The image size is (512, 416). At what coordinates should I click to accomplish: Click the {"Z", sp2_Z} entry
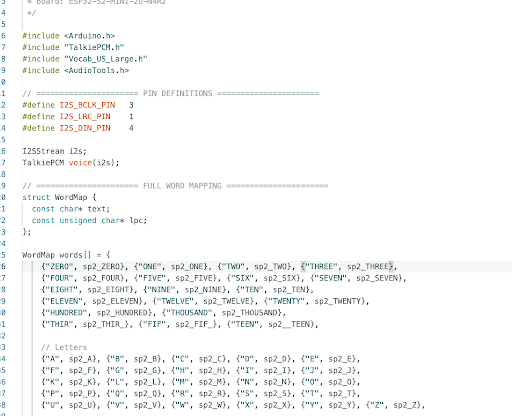[393, 405]
